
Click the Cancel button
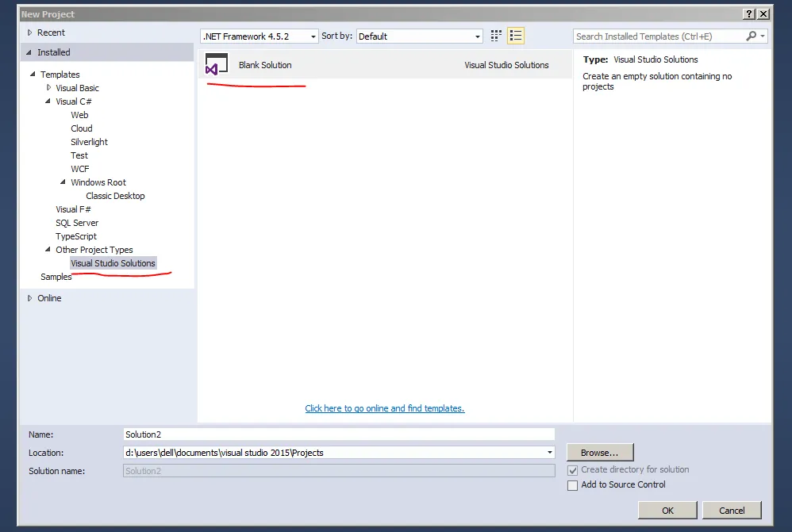732,511
